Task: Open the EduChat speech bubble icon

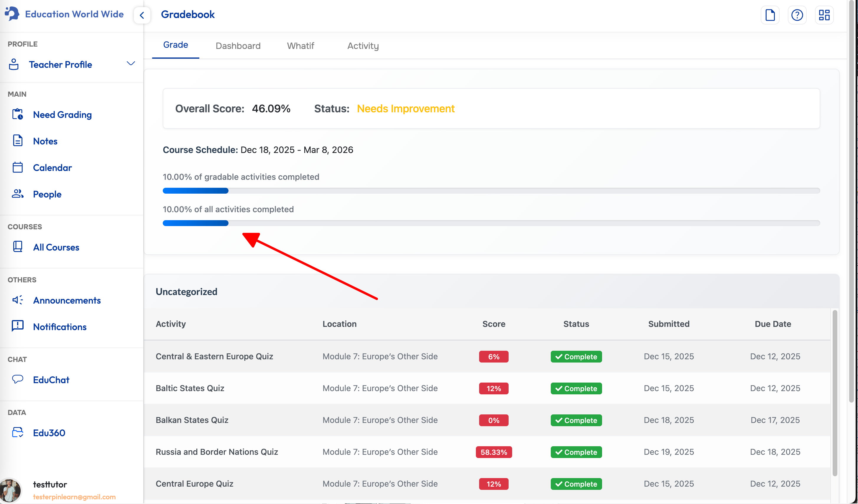Action: tap(17, 379)
